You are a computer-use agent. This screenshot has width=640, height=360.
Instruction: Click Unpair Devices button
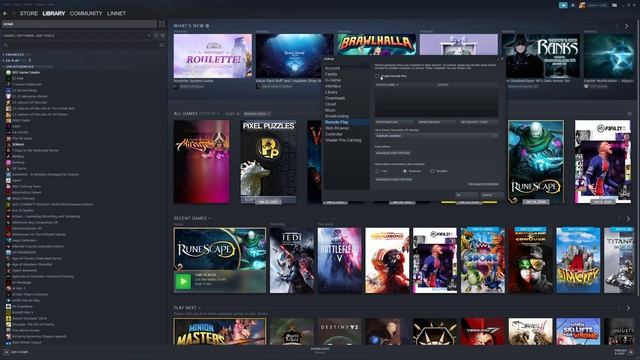436,122
